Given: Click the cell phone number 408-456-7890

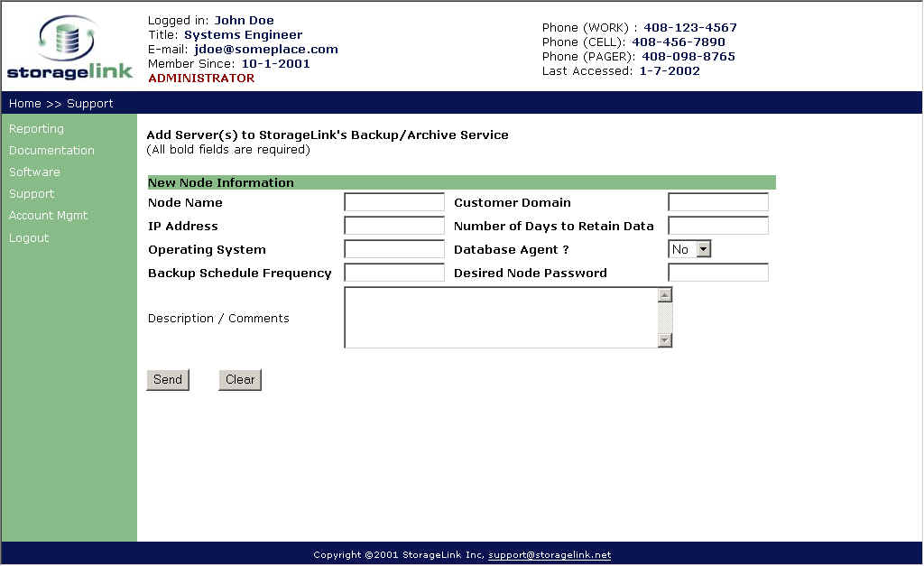Looking at the screenshot, I should coord(679,42).
